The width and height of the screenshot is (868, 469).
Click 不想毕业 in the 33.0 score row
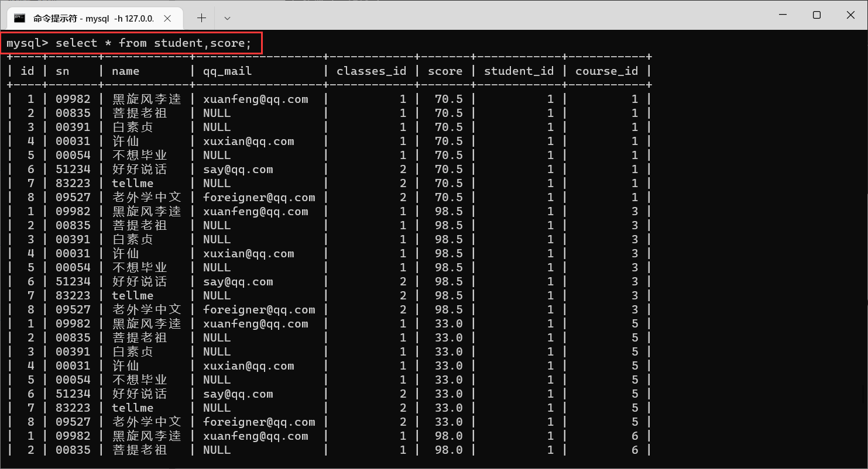(140, 380)
